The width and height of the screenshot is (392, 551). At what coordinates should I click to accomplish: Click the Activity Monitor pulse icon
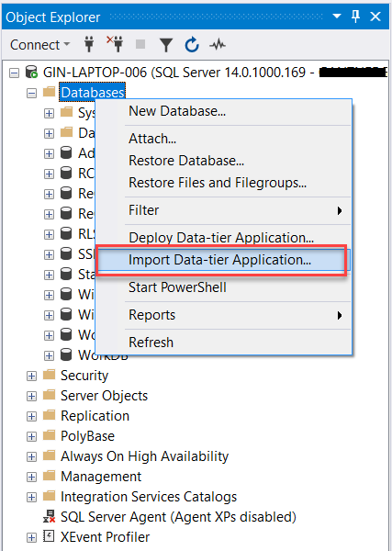[218, 45]
